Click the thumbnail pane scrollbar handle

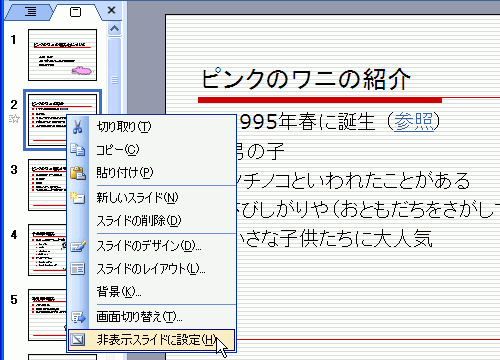[115, 80]
